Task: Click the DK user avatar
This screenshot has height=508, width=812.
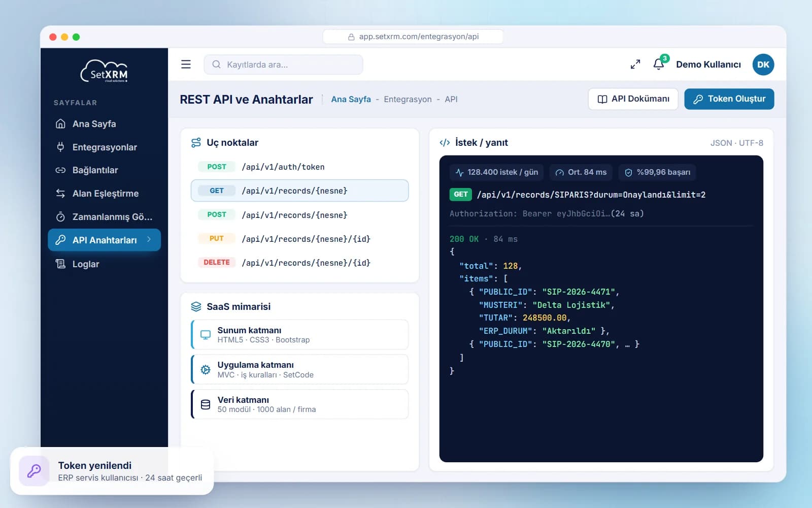Action: tap(763, 65)
